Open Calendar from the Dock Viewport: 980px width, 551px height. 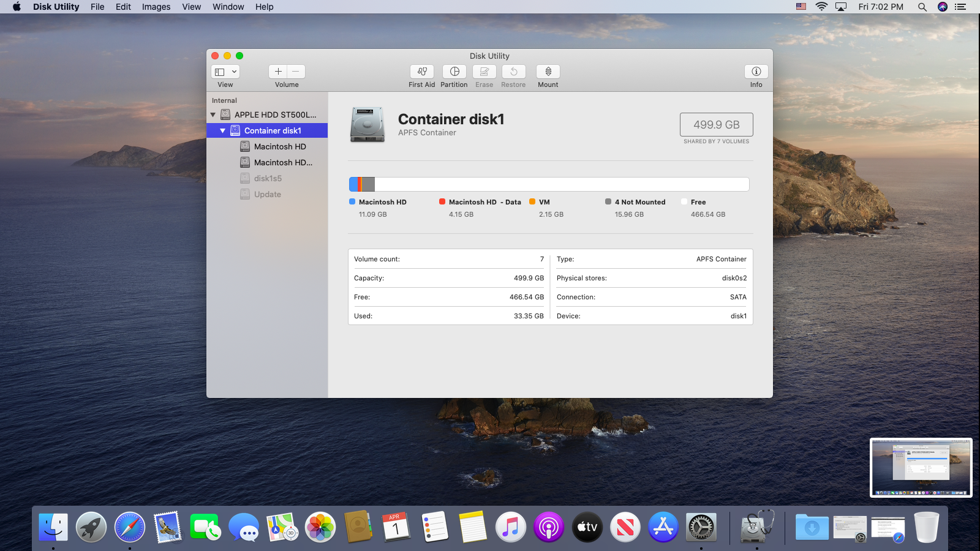[396, 527]
